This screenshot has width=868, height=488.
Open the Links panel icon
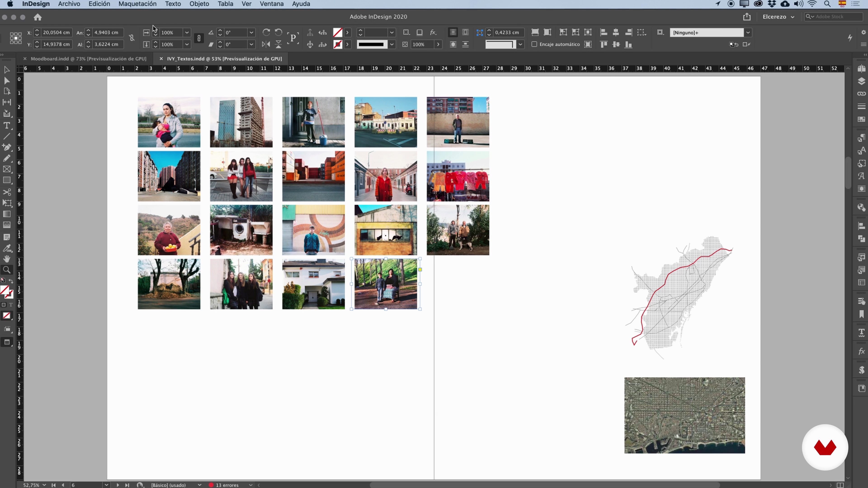(x=861, y=94)
